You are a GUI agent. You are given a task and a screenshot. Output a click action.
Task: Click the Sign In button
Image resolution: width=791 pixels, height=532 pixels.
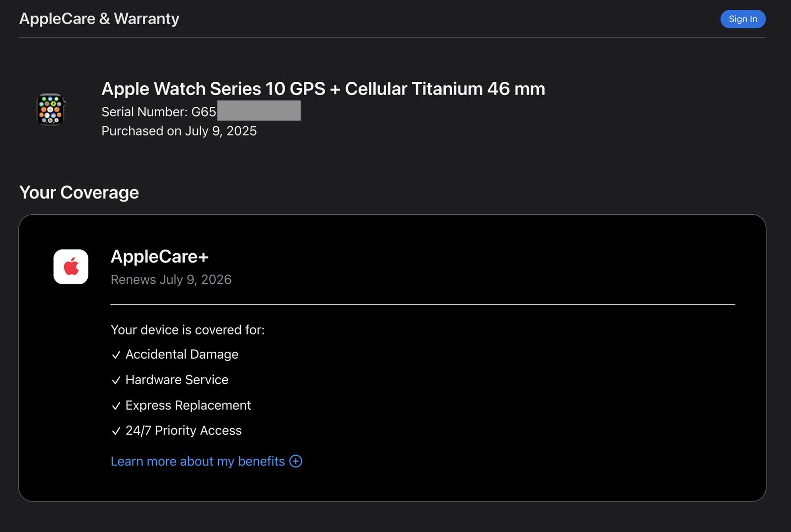743,19
